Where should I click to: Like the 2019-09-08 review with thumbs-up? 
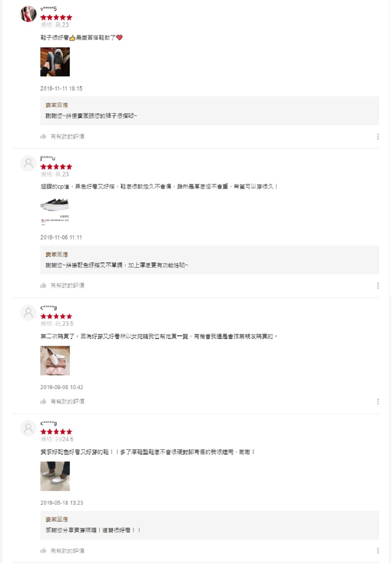43,401
